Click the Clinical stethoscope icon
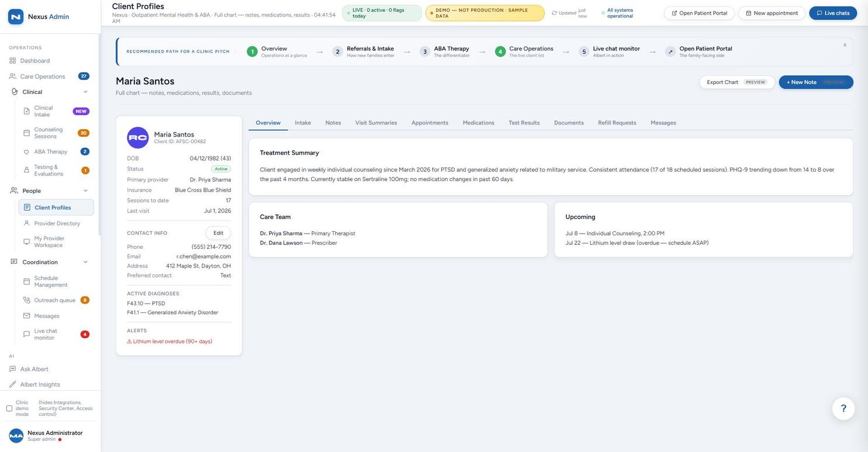This screenshot has width=868, height=452. click(15, 92)
